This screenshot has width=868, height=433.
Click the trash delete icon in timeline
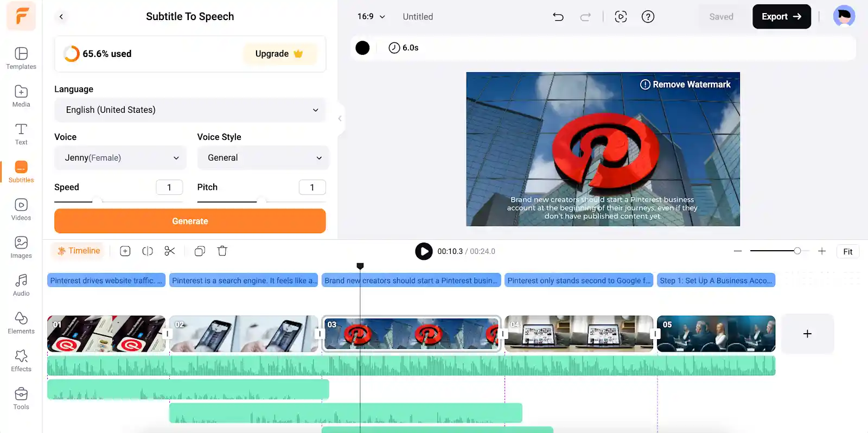(x=222, y=251)
